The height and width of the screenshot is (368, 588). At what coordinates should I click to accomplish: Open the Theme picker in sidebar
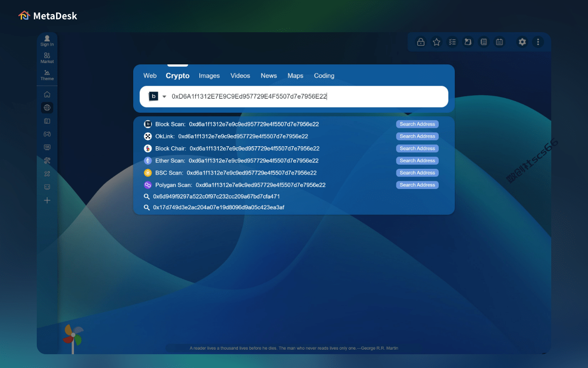click(47, 75)
